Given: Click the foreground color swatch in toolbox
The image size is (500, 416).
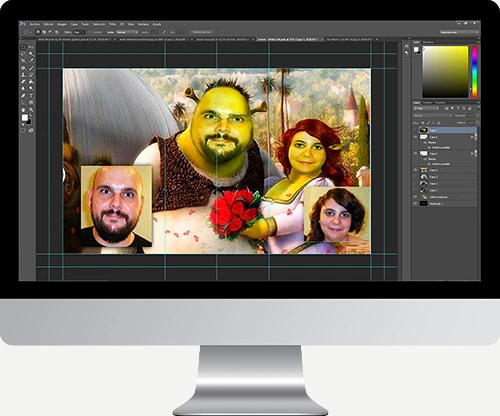Looking at the screenshot, I should coord(25,117).
